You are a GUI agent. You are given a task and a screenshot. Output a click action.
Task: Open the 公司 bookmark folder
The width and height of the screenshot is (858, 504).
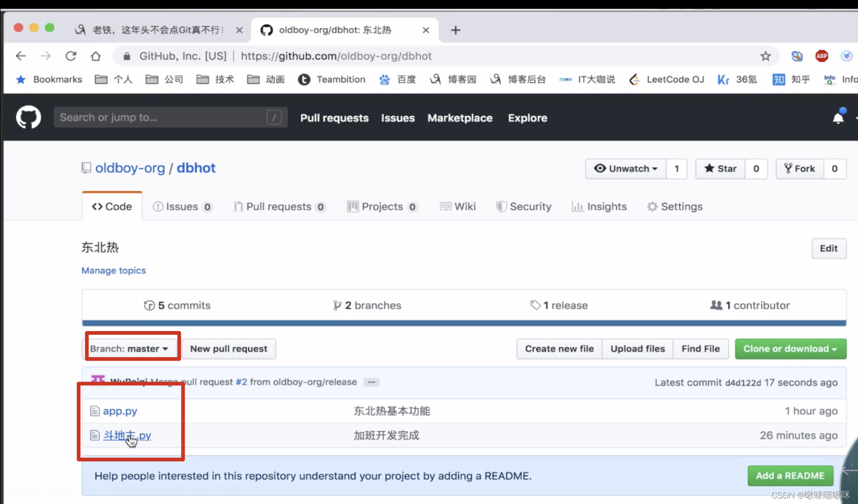[x=164, y=80]
